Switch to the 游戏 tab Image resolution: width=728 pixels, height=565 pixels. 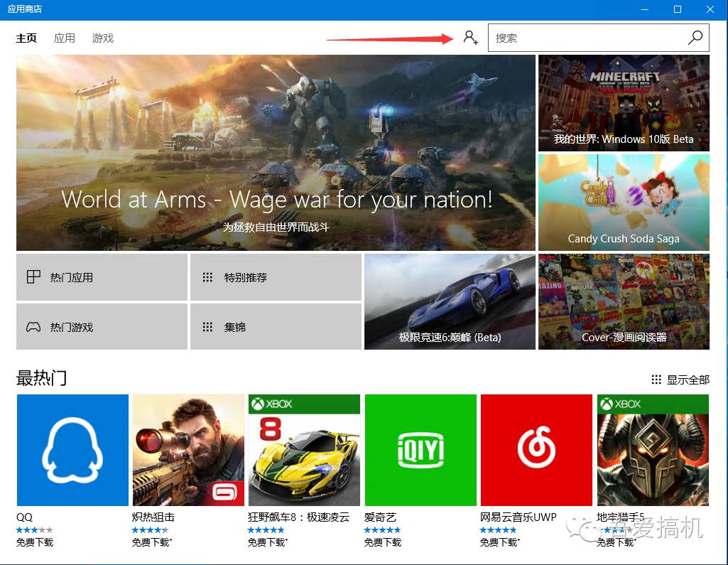pyautogui.click(x=102, y=38)
